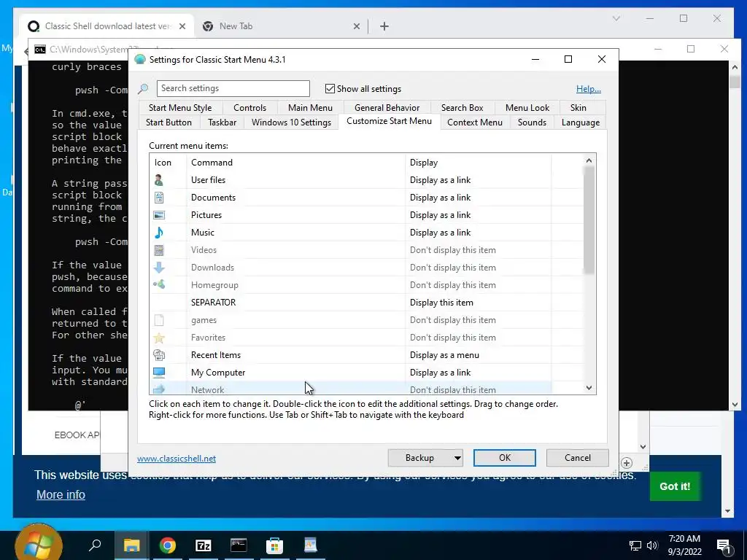
Task: Change Favorites Don't display this item setting
Action: click(452, 338)
